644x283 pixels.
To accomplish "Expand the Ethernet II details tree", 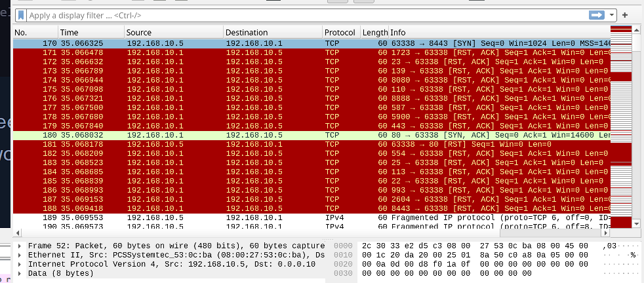I will click(x=19, y=255).
